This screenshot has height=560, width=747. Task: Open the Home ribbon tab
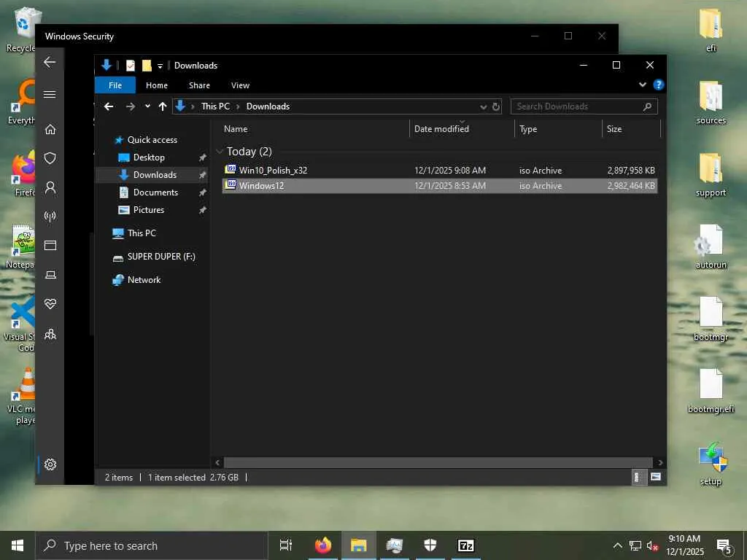pos(157,85)
